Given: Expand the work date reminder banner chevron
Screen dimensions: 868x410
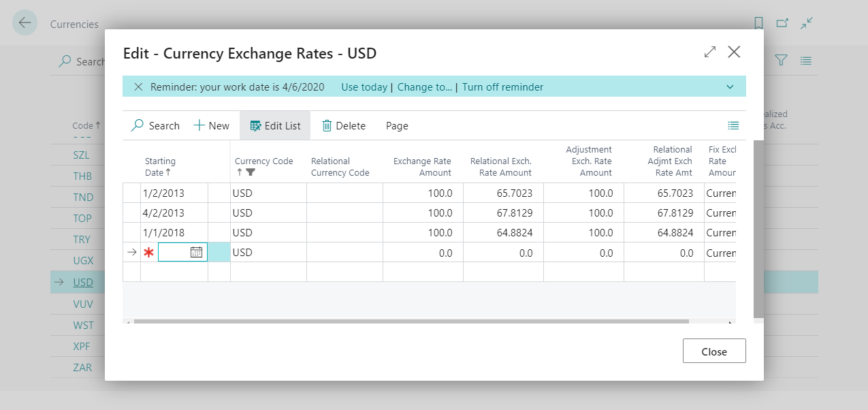Looking at the screenshot, I should click(730, 86).
